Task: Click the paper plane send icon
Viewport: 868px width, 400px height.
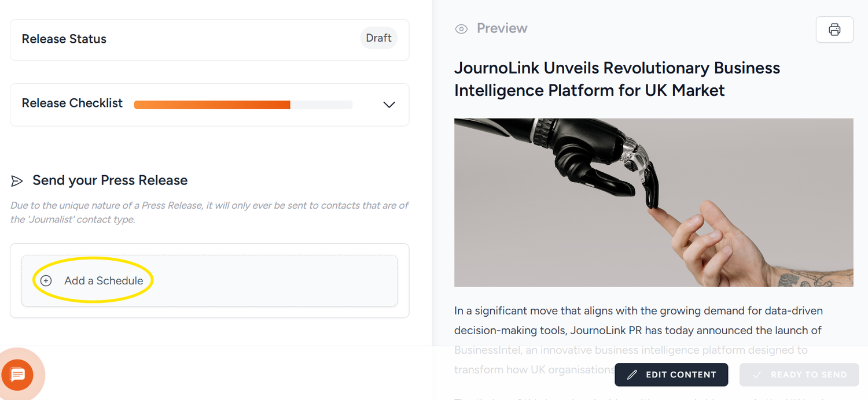Action: coord(17,181)
